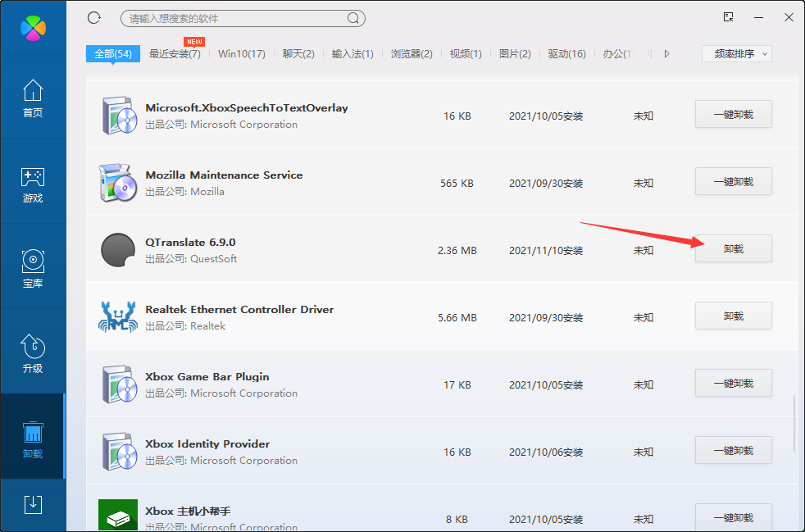This screenshot has height=532, width=805.
Task: Click the Xbox 主机小帮手 green icon
Action: pos(118,515)
